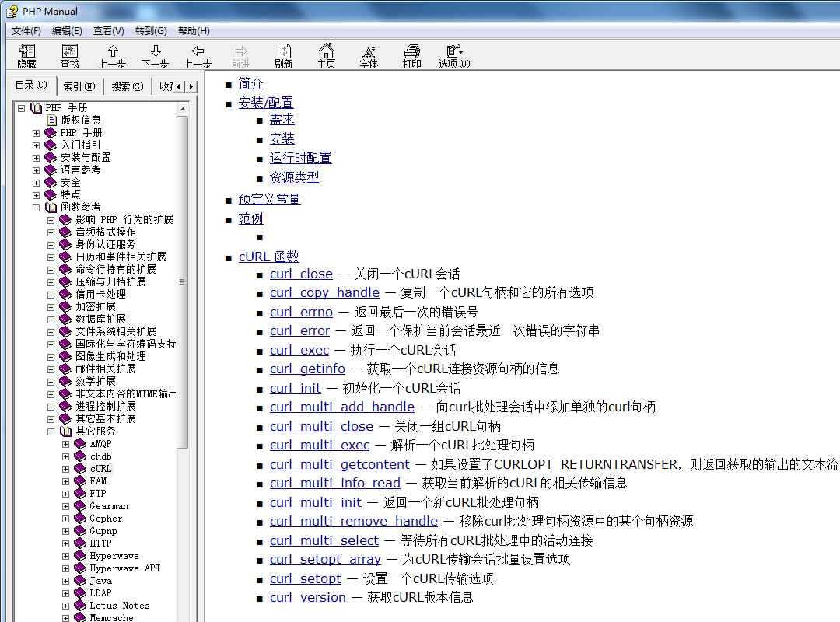Expand the Lotus Notes tree node
840x622 pixels.
(65, 606)
